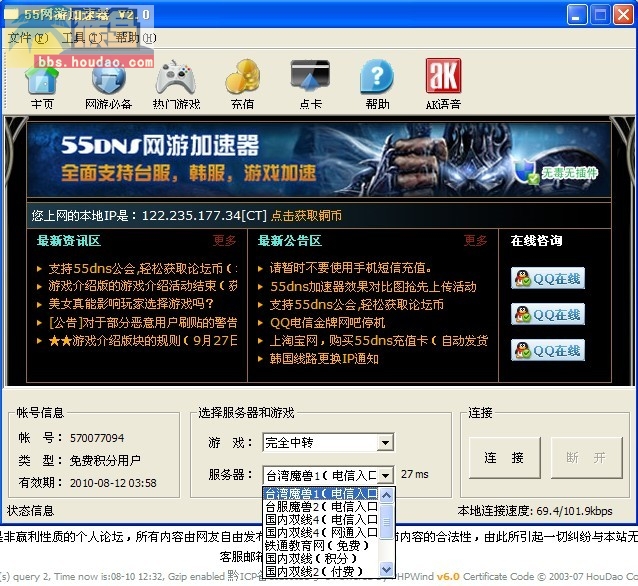This screenshot has height=586, width=638.
Task: Open notice 55dns加速器效果对比图抢先上传活动
Action: tap(373, 286)
